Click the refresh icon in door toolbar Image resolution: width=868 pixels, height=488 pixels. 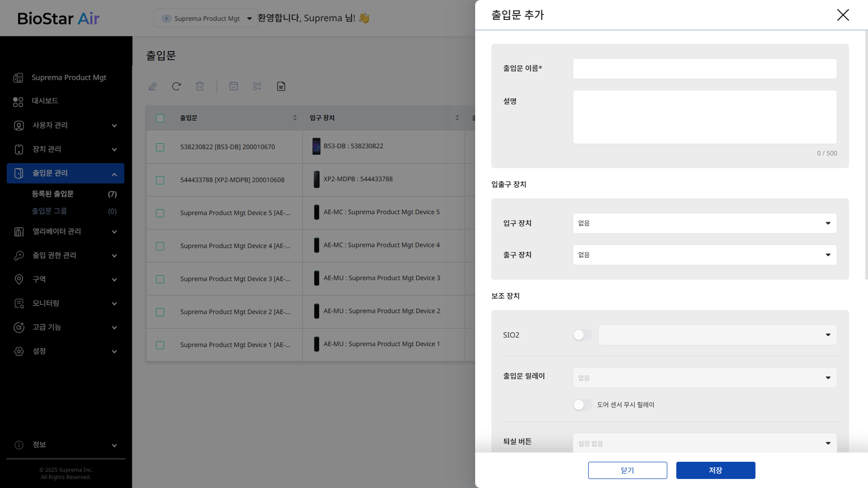(176, 86)
